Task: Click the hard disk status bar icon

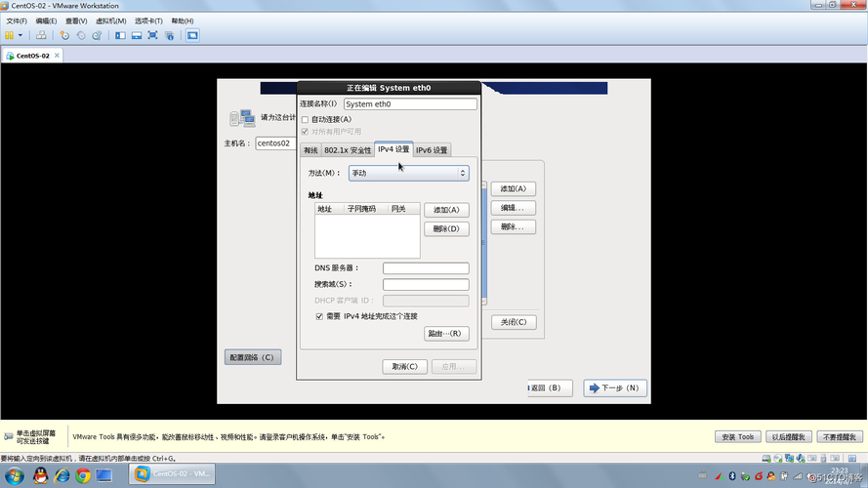Action: coord(766,458)
